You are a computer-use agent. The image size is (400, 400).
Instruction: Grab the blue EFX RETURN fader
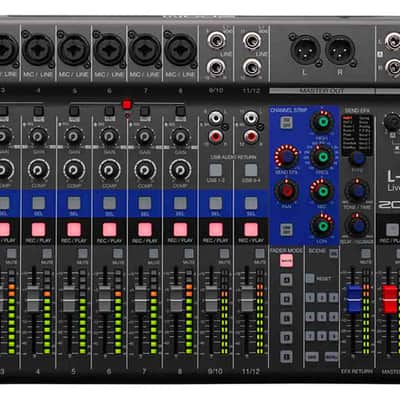(x=354, y=298)
